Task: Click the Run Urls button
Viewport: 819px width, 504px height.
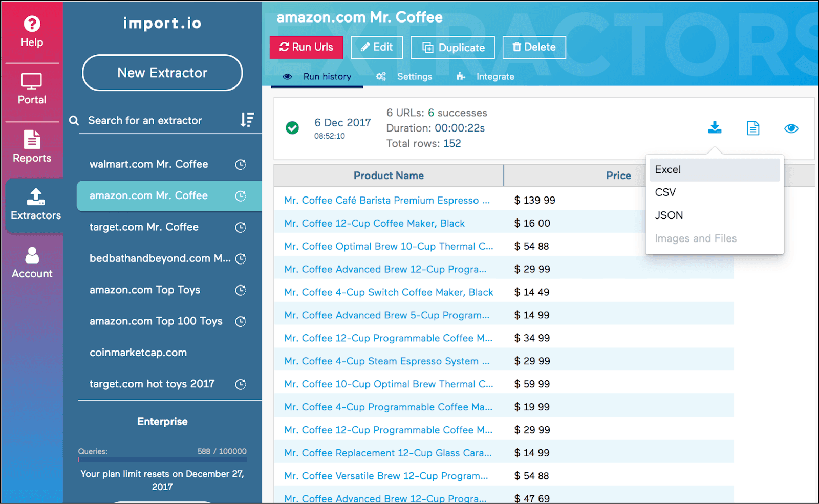Action: (x=306, y=47)
